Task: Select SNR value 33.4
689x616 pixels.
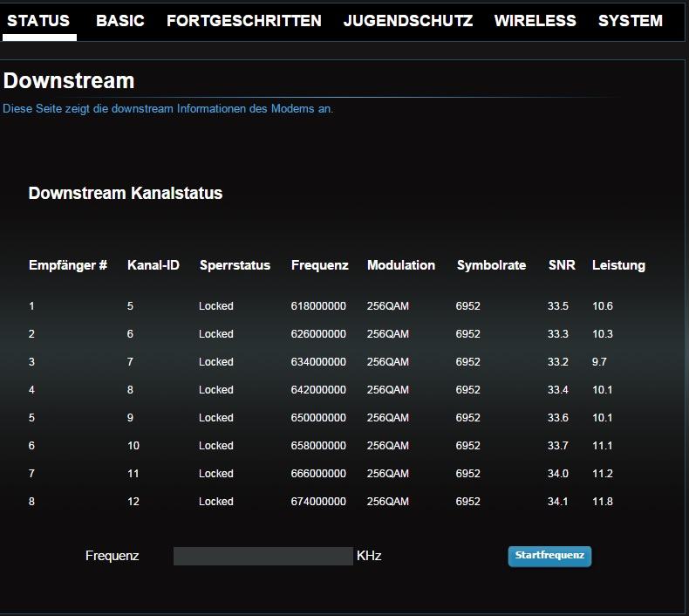Action: [x=557, y=389]
